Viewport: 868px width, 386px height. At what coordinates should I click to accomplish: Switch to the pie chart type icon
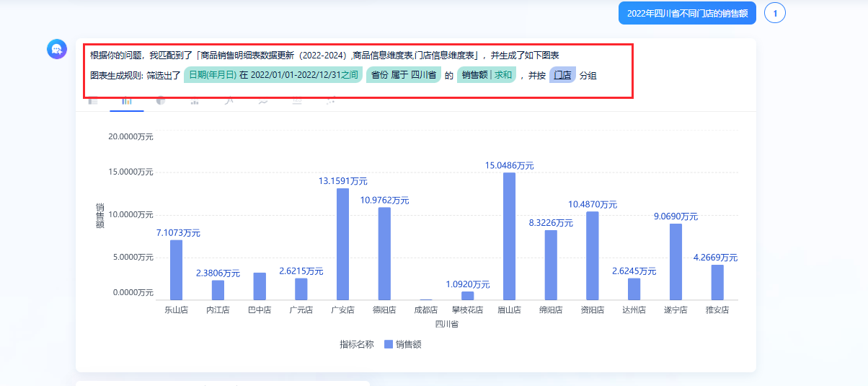161,101
